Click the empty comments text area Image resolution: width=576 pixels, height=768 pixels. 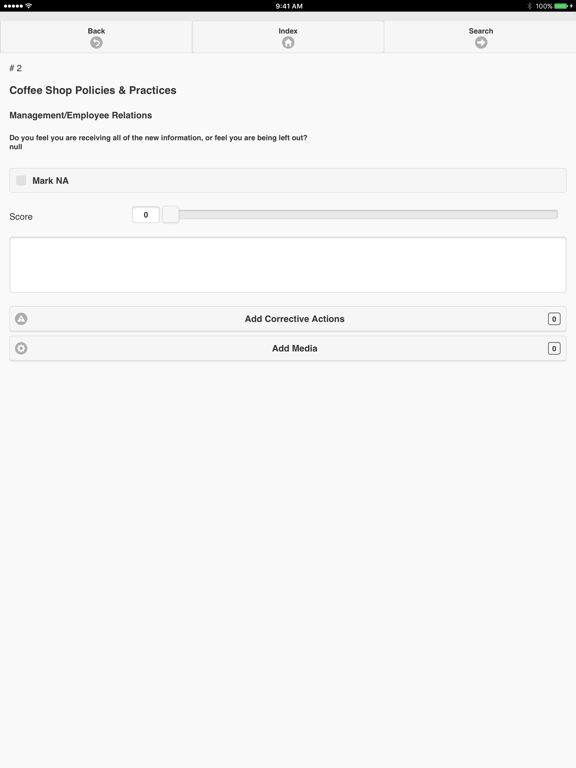(x=288, y=265)
